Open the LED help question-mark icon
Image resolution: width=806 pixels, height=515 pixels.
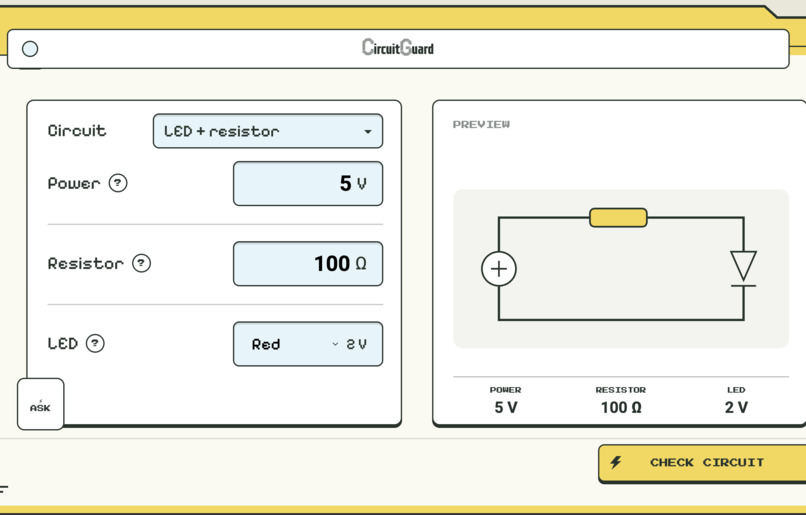pos(95,343)
